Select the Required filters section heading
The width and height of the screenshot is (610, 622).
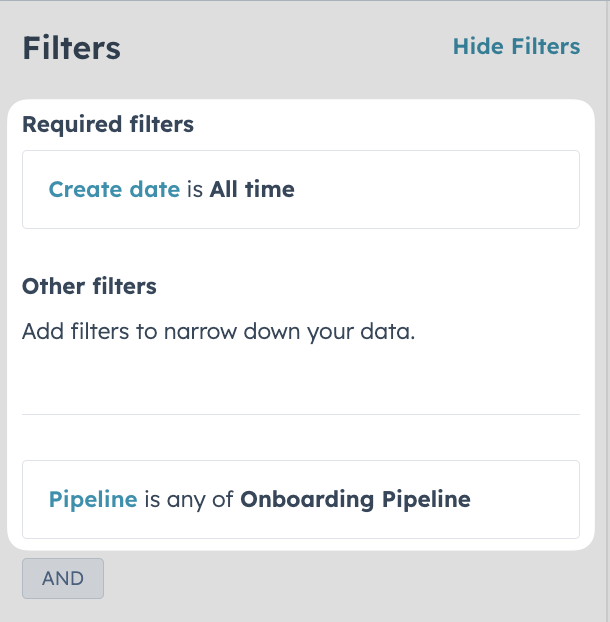pyautogui.click(x=108, y=124)
